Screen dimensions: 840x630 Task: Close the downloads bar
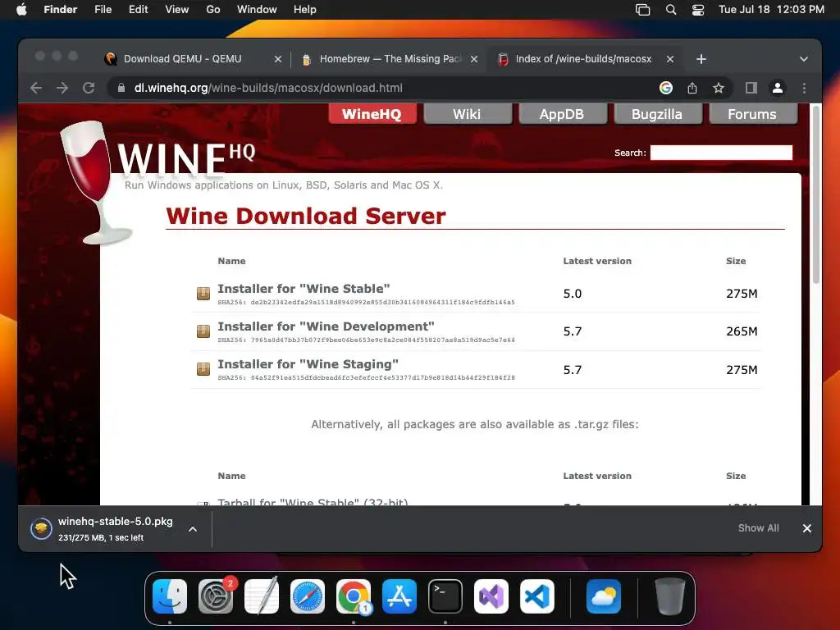tap(807, 528)
